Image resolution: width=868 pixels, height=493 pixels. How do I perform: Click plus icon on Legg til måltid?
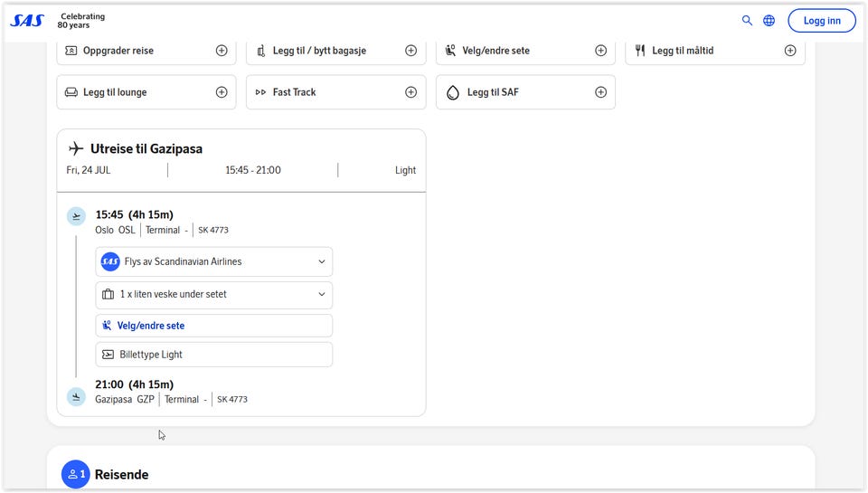click(790, 51)
